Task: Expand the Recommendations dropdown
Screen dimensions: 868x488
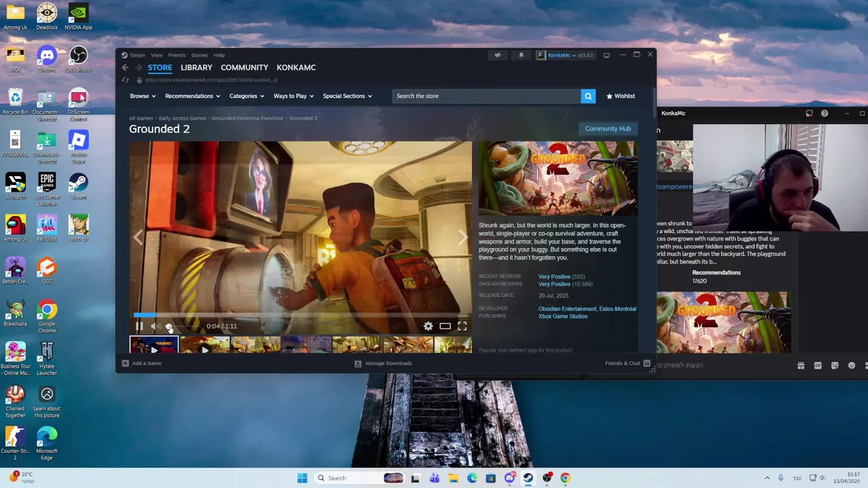Action: (x=193, y=96)
